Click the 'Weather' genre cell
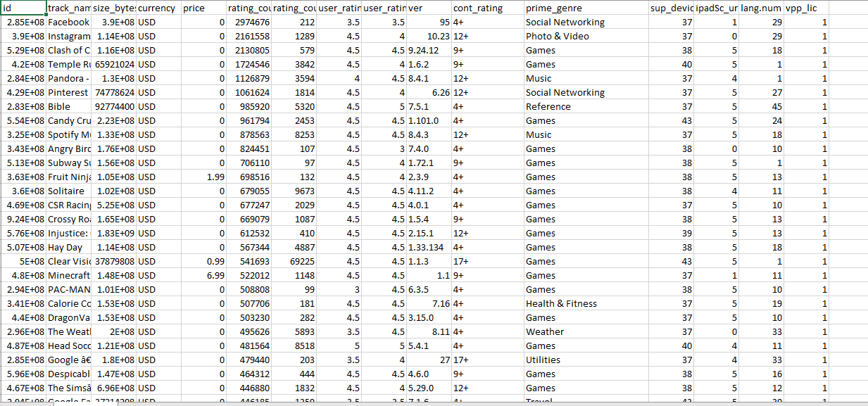This screenshot has height=406, width=868. (x=587, y=332)
